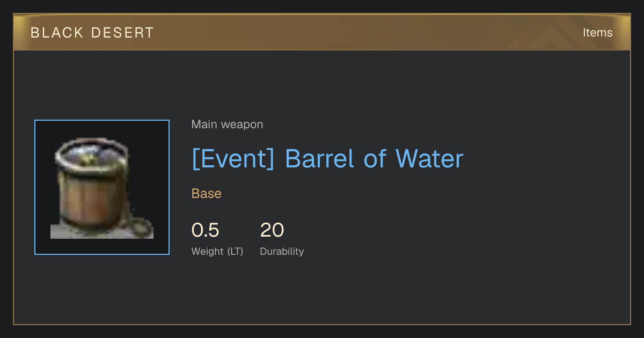This screenshot has height=338, width=644.
Task: Click the blue-bordered item thumbnail frame
Action: (102, 187)
